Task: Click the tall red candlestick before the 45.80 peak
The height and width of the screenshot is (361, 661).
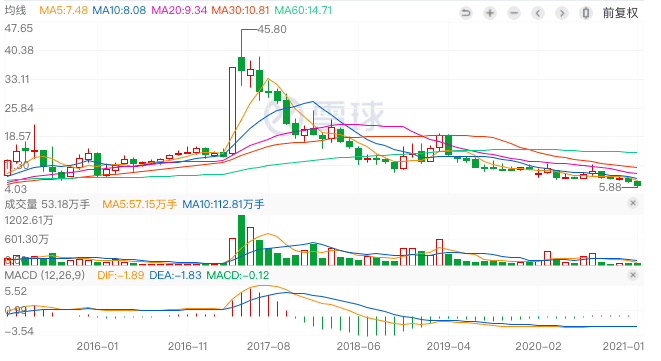Action: pos(232,110)
